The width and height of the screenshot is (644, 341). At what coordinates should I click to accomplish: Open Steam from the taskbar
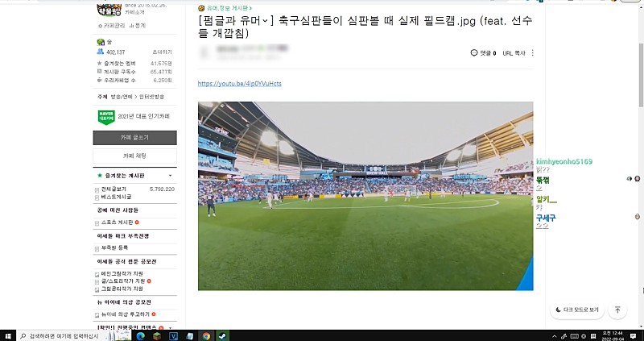click(x=222, y=336)
